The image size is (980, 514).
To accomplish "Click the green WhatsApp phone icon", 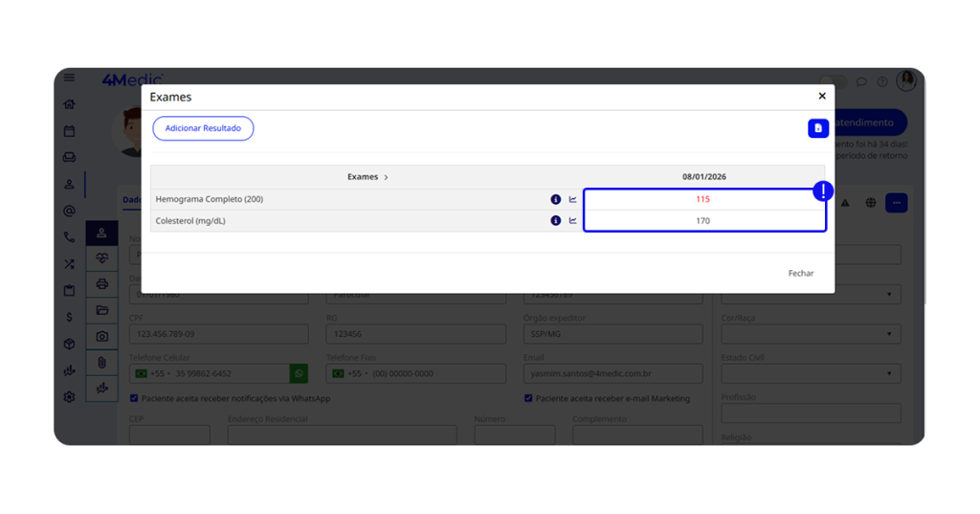I will pos(299,373).
